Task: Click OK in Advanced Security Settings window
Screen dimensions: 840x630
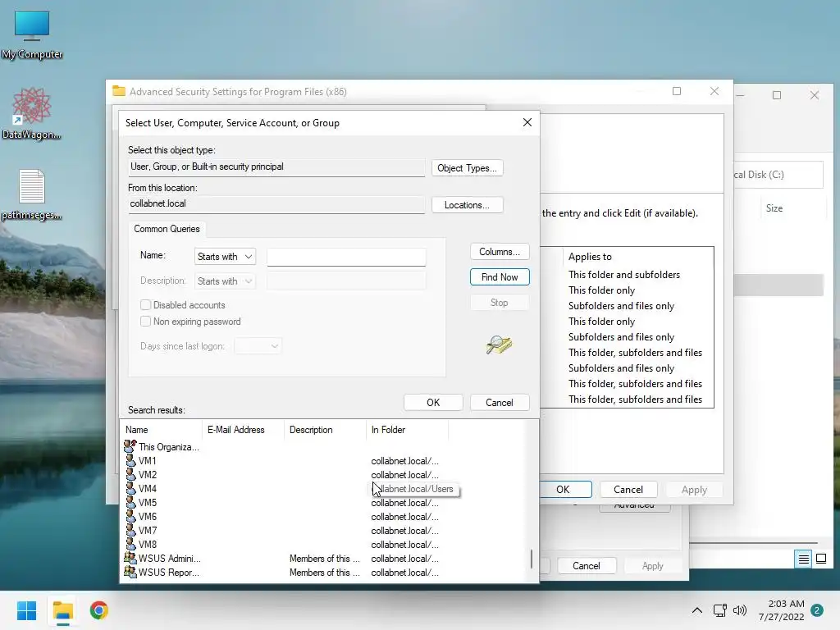Action: tap(564, 489)
